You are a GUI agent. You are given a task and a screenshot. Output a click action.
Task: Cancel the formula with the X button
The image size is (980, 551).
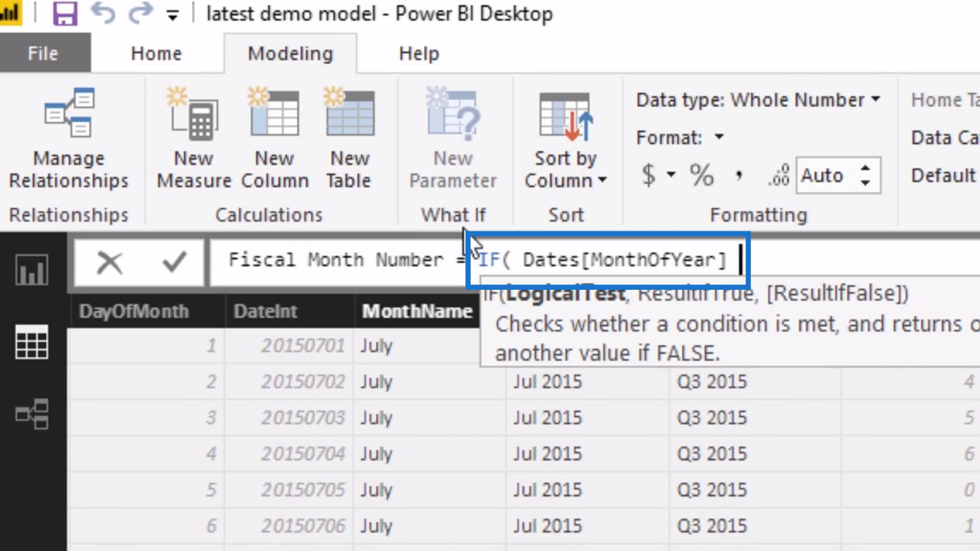pos(109,262)
